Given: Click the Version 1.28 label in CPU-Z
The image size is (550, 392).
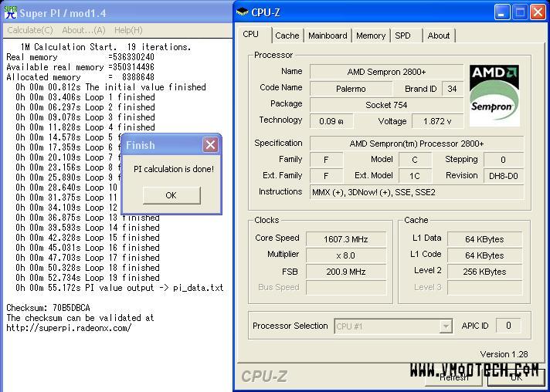Looking at the screenshot, I should (504, 354).
